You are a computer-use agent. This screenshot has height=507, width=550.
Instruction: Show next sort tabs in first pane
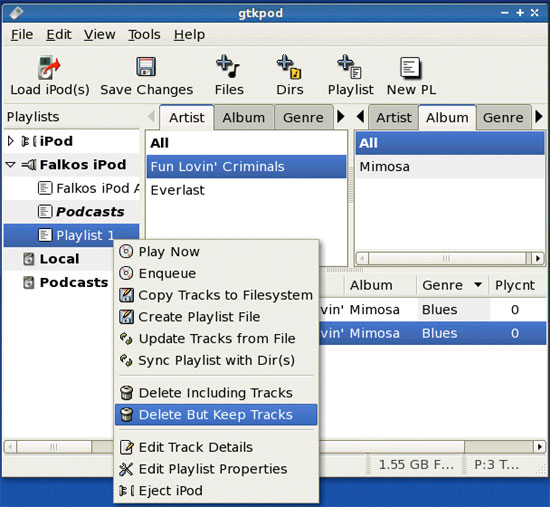[x=340, y=116]
